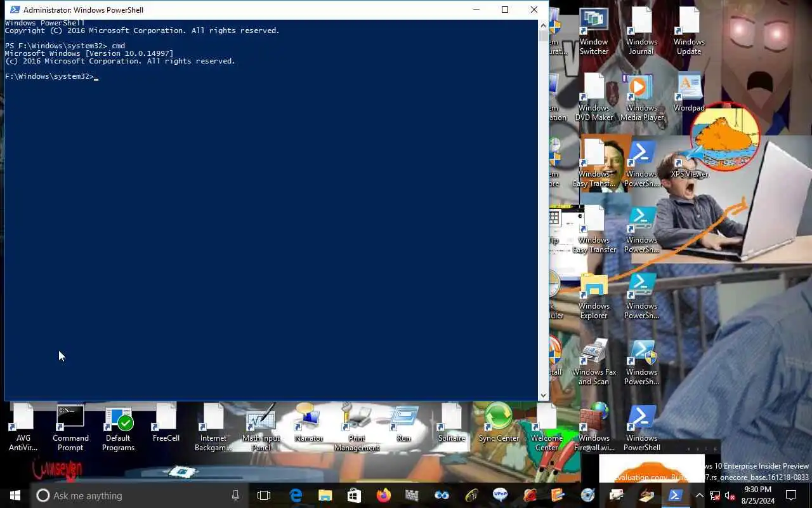Launch Windows DVD Maker shortcut

(x=594, y=98)
